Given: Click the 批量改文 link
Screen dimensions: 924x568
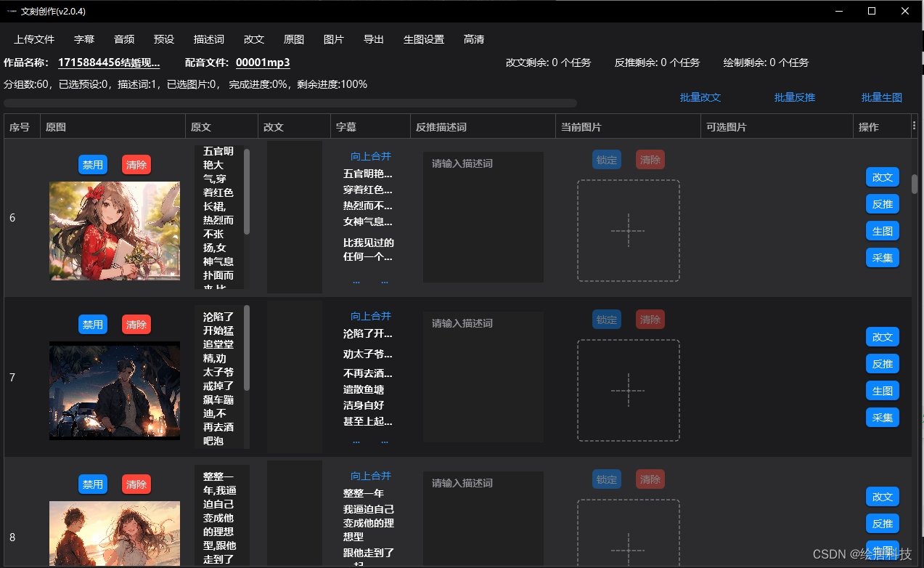Looking at the screenshot, I should click(x=700, y=97).
